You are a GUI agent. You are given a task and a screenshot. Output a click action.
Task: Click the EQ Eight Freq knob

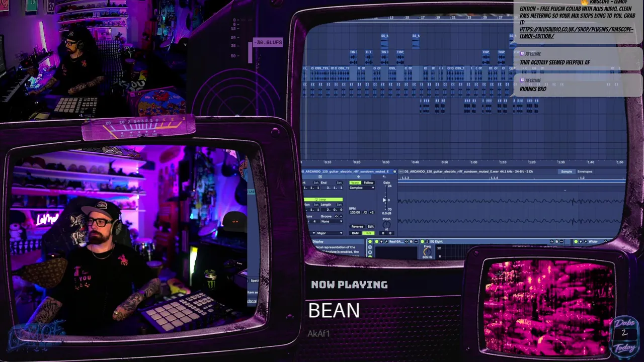click(x=427, y=251)
